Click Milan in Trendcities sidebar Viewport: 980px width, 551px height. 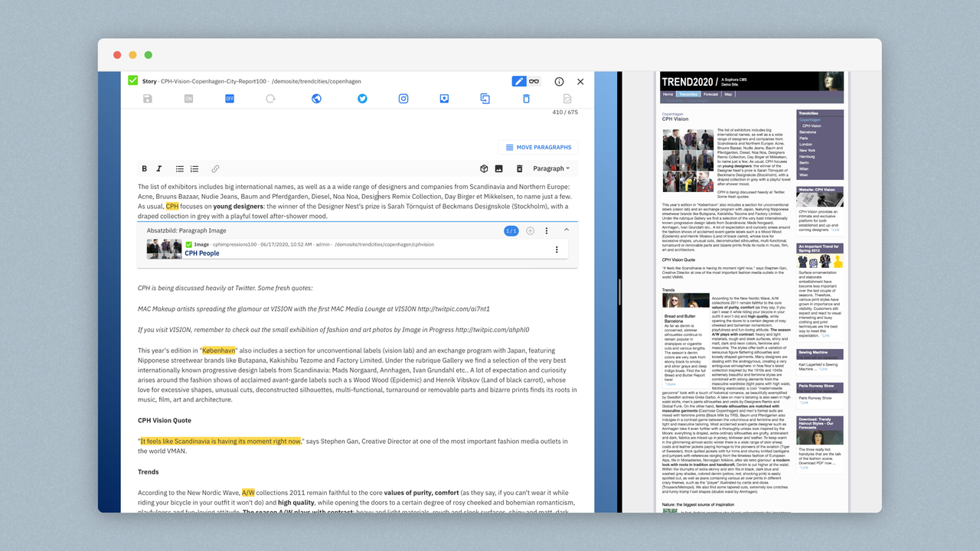point(805,168)
